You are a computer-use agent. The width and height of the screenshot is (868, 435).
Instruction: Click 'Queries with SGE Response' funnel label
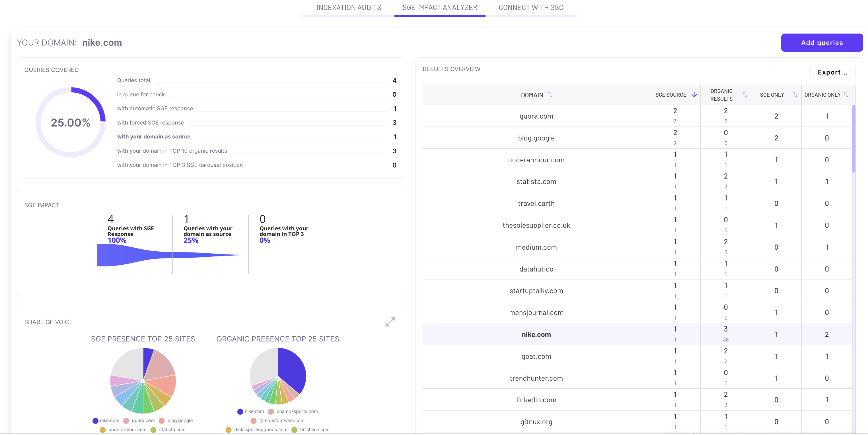pos(131,231)
